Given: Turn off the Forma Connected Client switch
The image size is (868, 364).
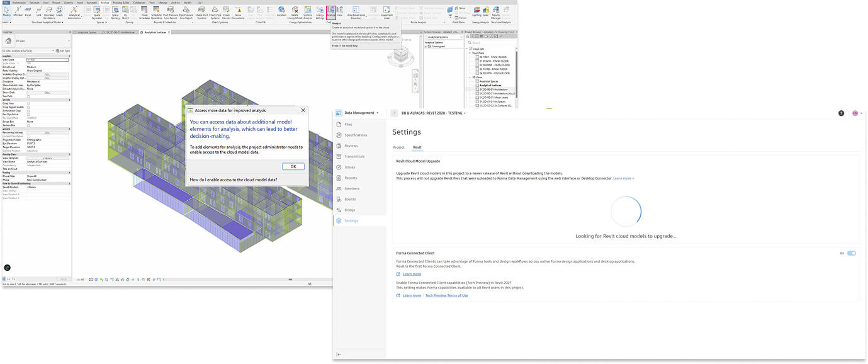Looking at the screenshot, I should click(852, 253).
